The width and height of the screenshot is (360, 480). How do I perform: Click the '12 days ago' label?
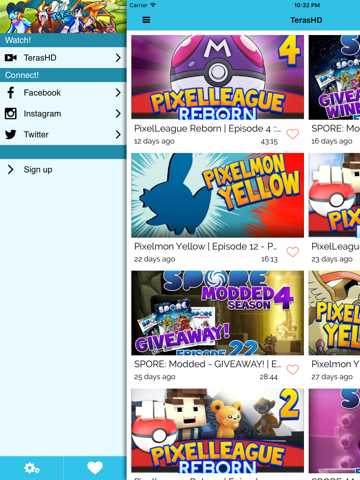point(154,141)
